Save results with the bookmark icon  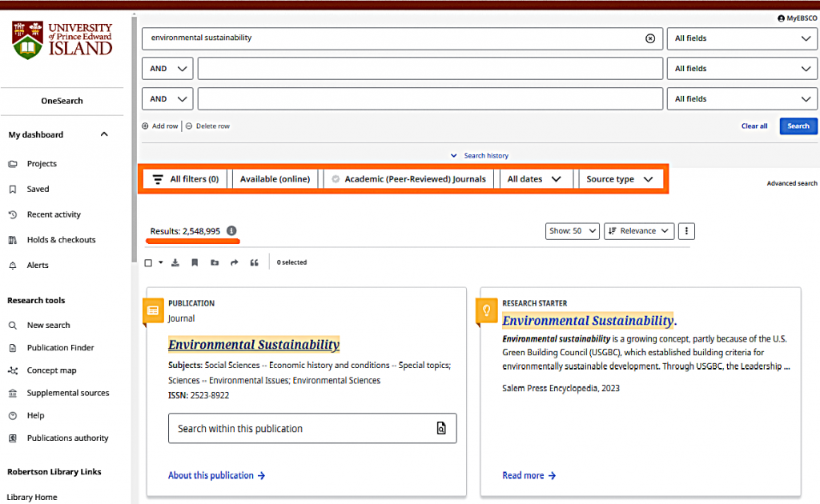click(x=195, y=262)
